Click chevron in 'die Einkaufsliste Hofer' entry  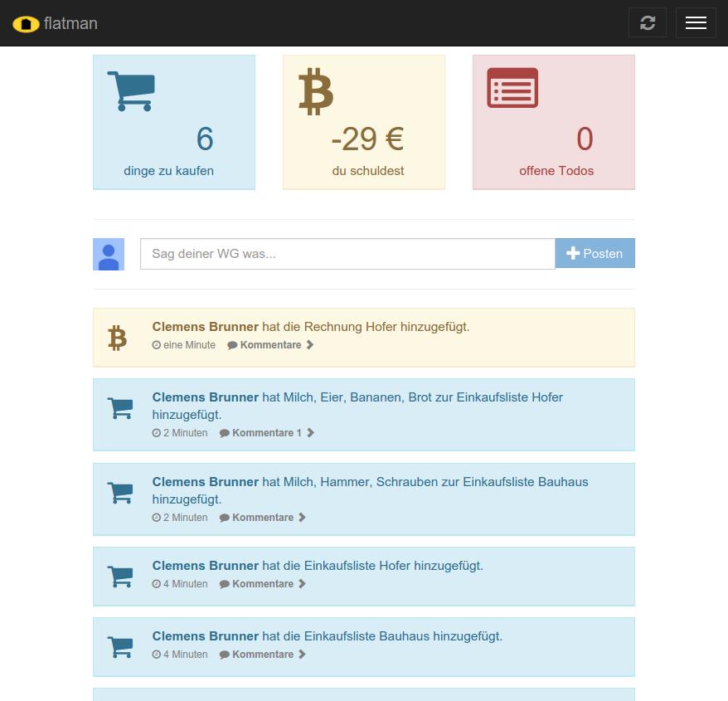(x=302, y=583)
